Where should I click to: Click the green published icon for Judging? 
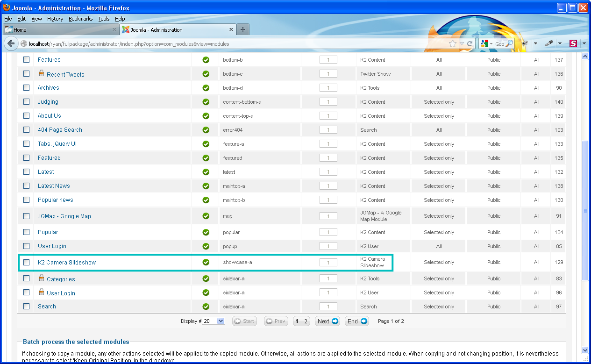206,102
